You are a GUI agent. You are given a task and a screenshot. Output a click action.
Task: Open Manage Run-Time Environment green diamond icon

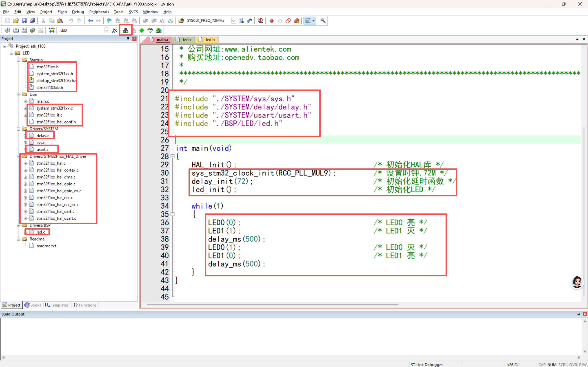click(x=142, y=30)
